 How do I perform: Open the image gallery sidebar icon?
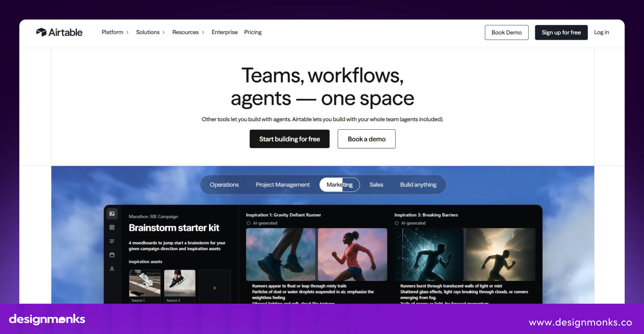pyautogui.click(x=112, y=214)
